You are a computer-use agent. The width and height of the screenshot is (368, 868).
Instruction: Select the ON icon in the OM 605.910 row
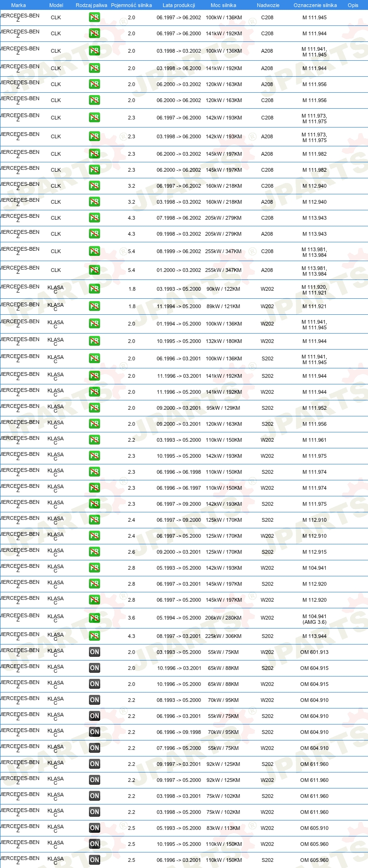95,828
